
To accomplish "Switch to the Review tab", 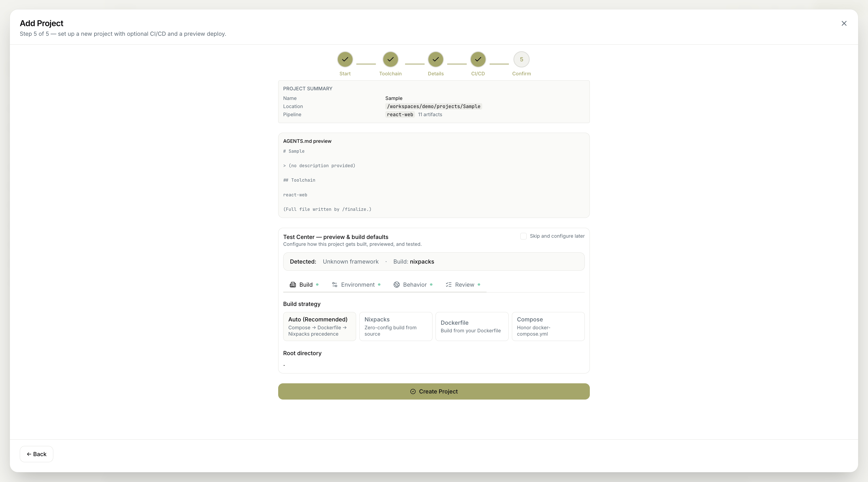I will (x=463, y=285).
